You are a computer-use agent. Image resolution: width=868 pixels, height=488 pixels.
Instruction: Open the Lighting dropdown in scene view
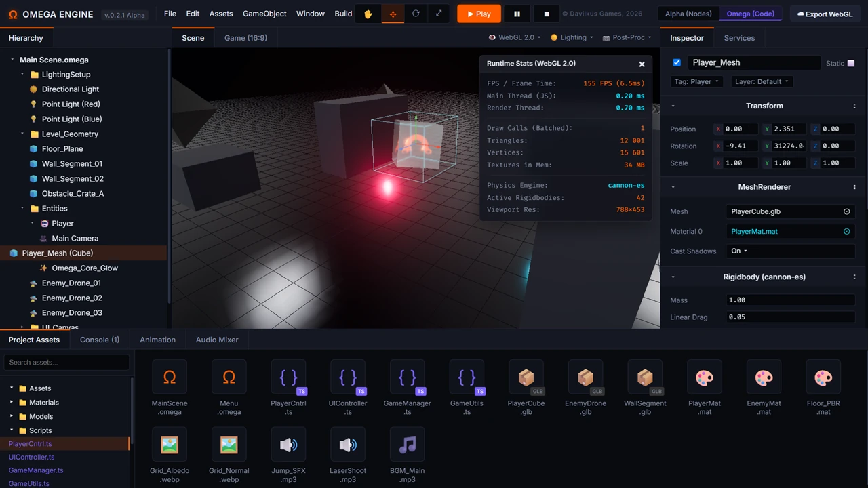[572, 37]
